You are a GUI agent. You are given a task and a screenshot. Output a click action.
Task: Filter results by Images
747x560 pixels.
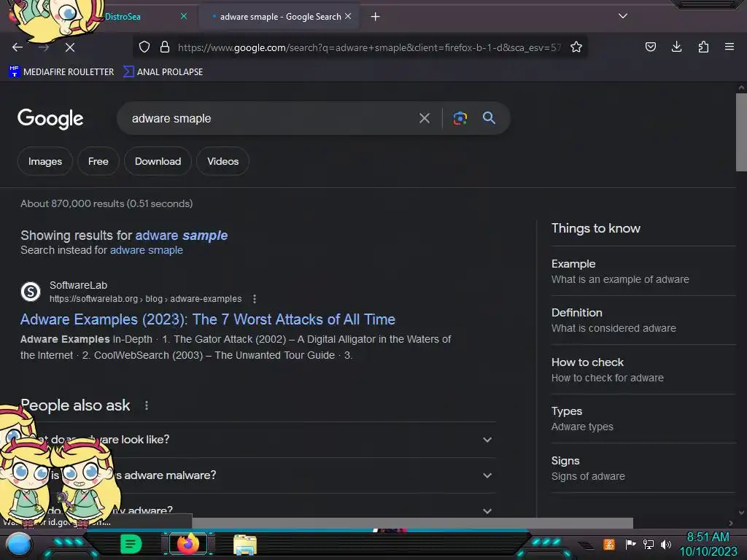pyautogui.click(x=45, y=161)
